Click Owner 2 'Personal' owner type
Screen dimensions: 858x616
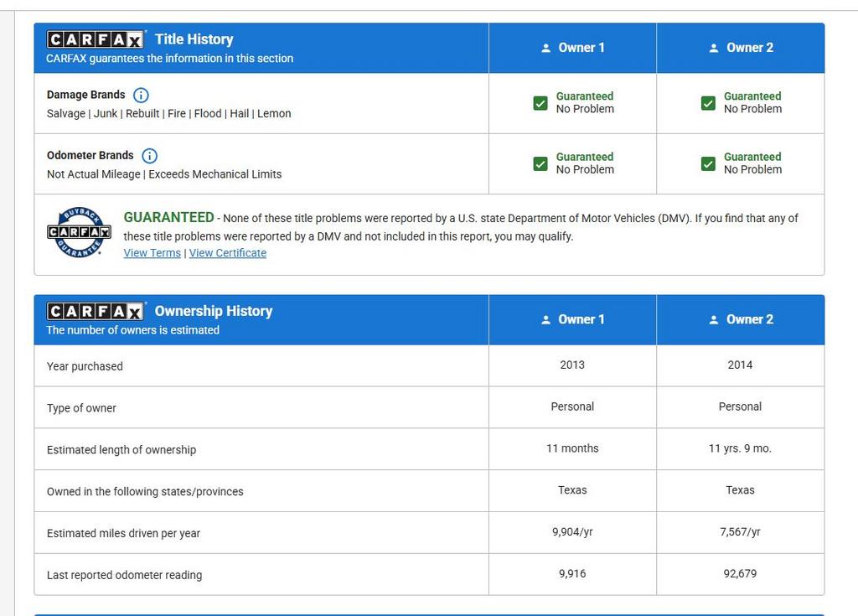pyautogui.click(x=740, y=406)
